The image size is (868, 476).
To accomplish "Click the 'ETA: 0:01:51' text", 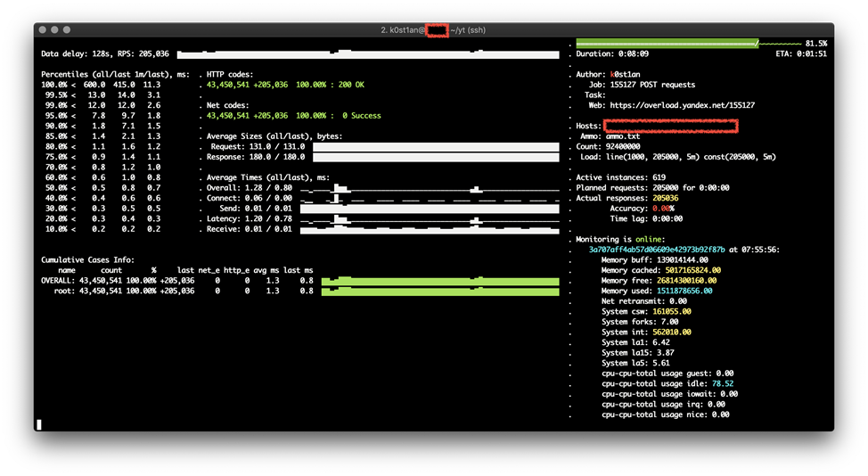I will tap(801, 53).
